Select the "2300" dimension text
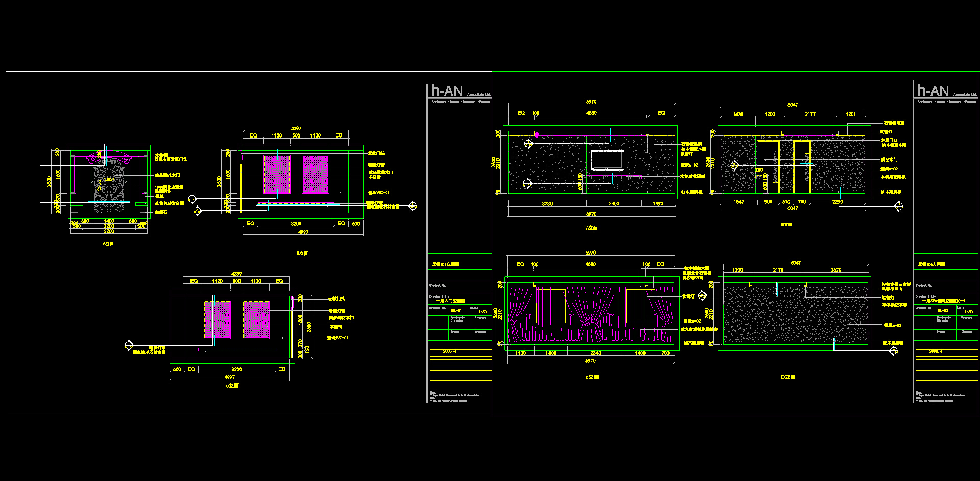 pyautogui.click(x=614, y=204)
